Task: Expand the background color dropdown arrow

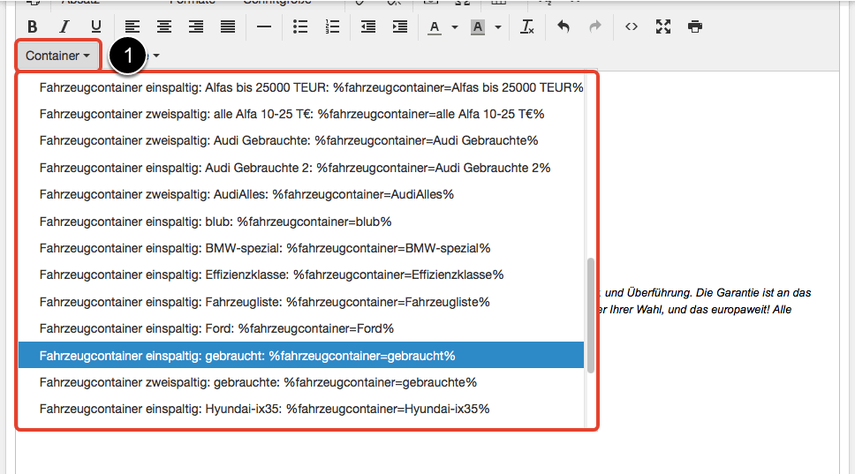Action: [x=498, y=28]
